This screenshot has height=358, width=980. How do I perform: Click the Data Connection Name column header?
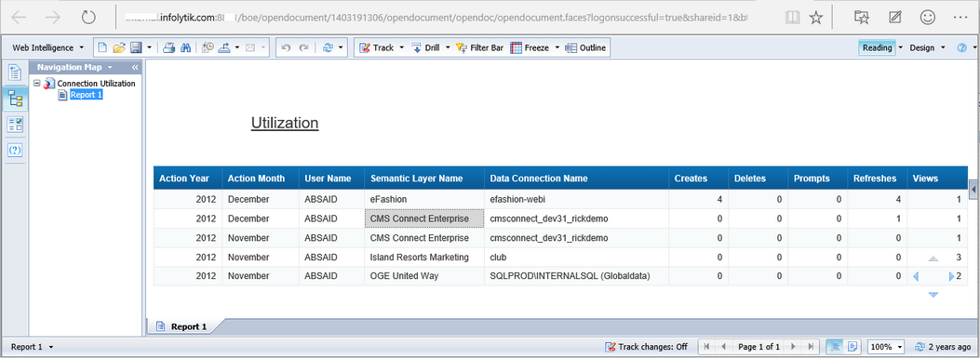pos(576,178)
